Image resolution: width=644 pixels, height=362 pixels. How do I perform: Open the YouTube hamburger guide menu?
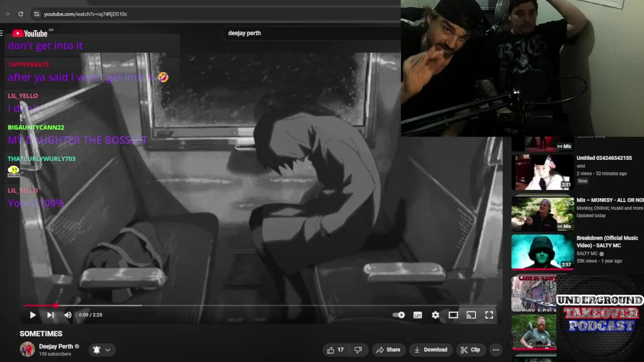tap(2, 34)
